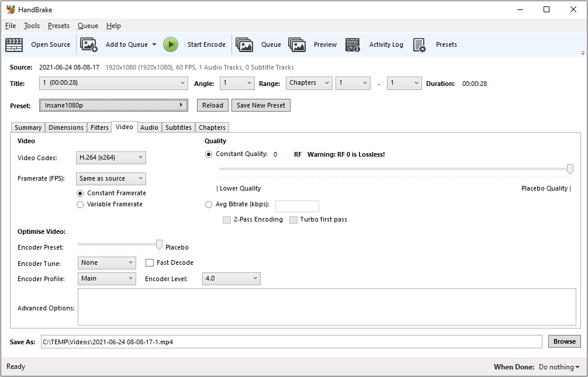The image size is (588, 377).
Task: Open the Title dropdown
Action: coord(113,83)
